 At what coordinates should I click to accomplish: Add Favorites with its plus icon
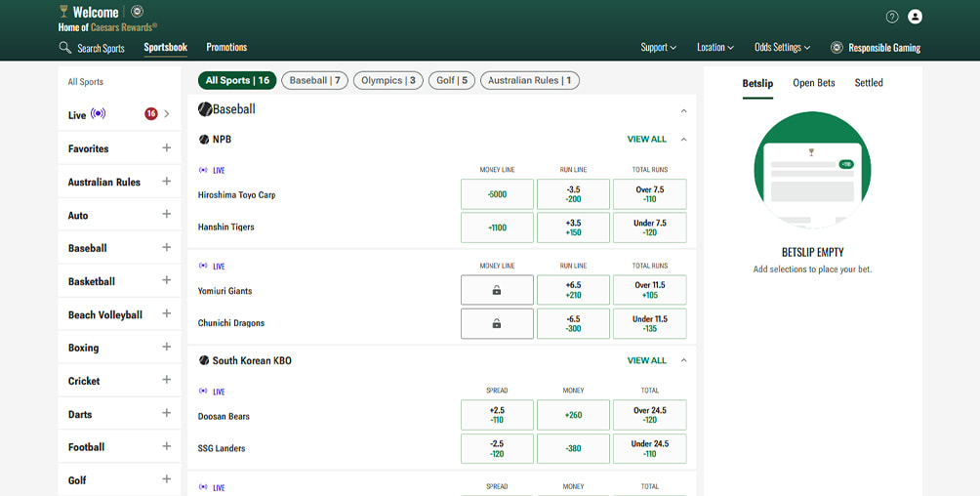[166, 148]
